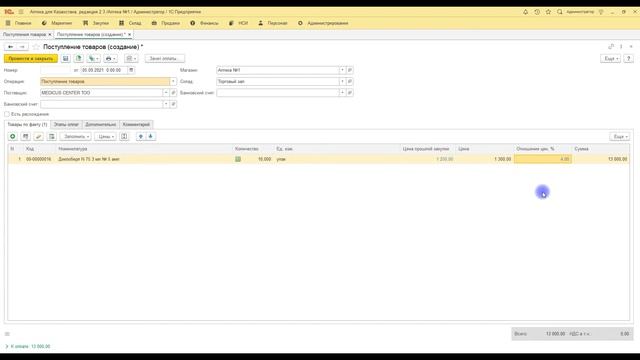The width and height of the screenshot is (640, 360).
Task: Go back with the left arrow button
Action: click(x=11, y=47)
